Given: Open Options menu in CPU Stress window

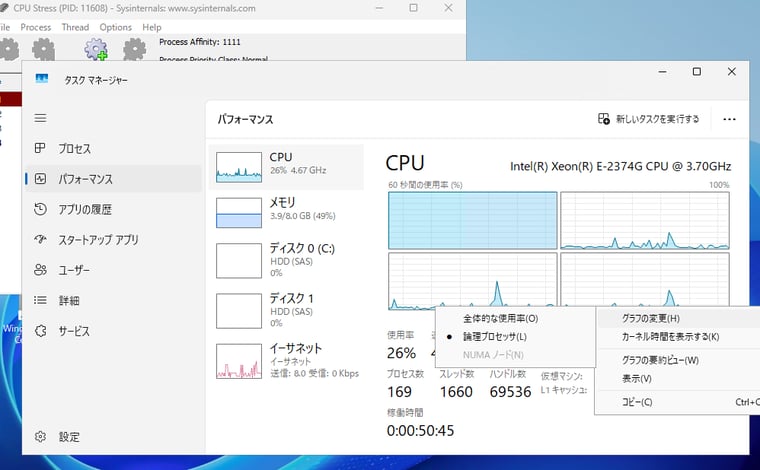Looking at the screenshot, I should pyautogui.click(x=115, y=27).
